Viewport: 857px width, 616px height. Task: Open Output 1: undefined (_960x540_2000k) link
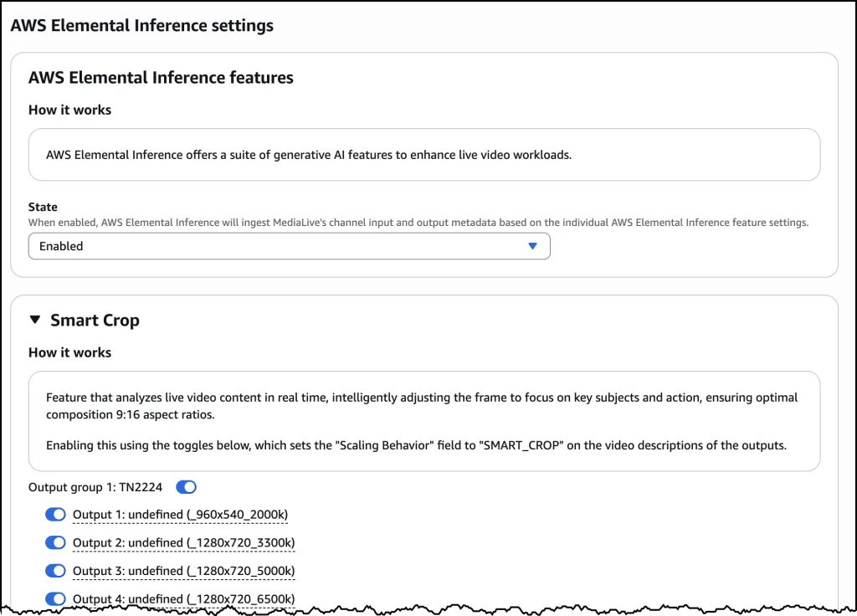(179, 514)
